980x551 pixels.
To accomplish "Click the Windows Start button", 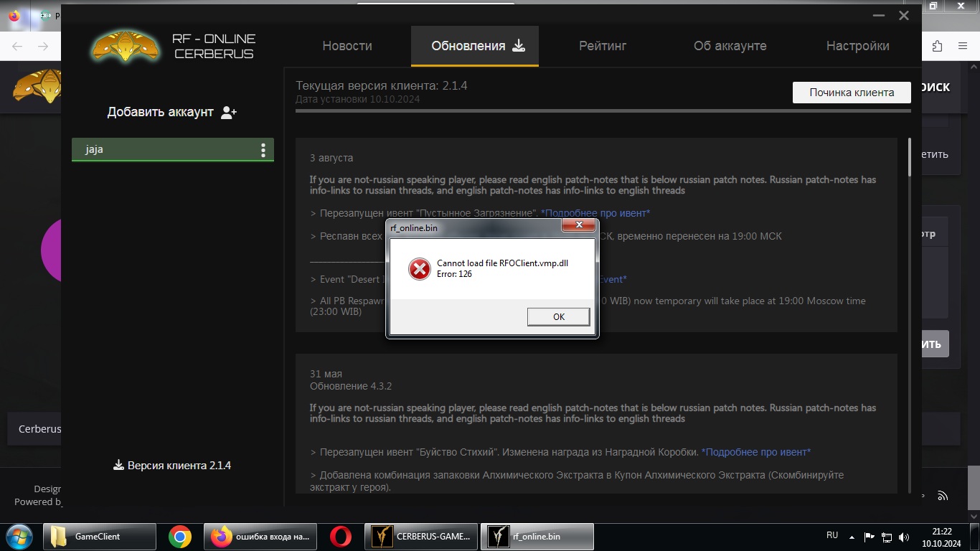I will point(19,536).
